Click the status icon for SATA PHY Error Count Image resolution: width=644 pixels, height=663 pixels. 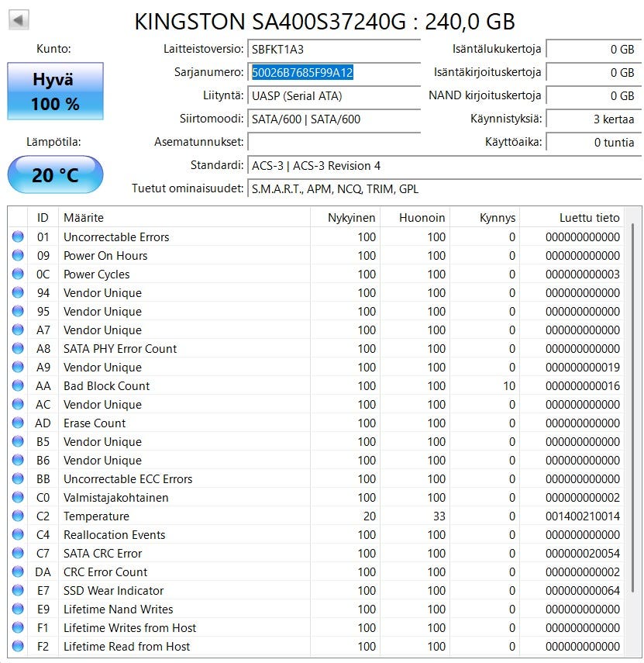[18, 348]
